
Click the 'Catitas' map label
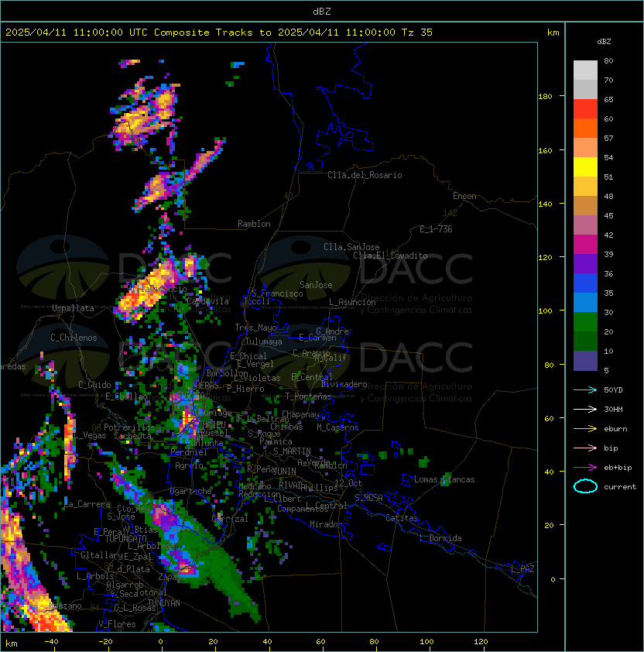pos(402,518)
